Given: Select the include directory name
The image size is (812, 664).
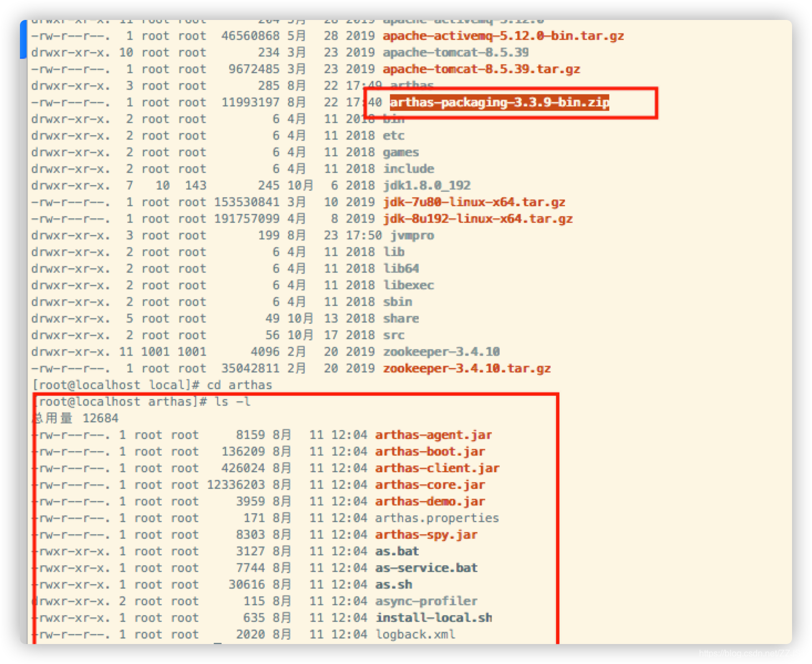Looking at the screenshot, I should (408, 169).
